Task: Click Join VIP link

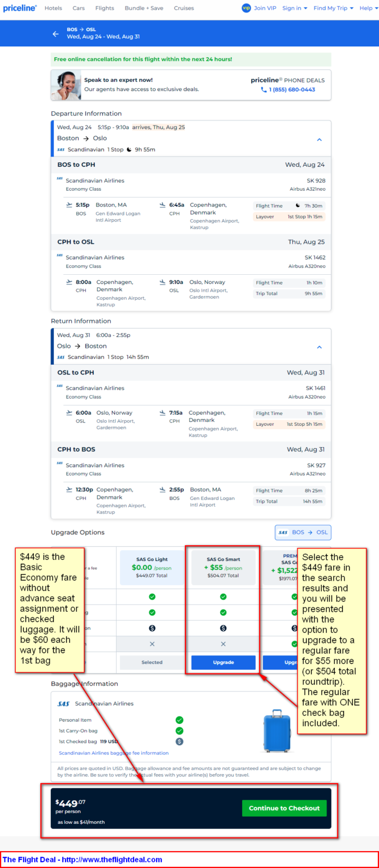Action: (x=266, y=8)
